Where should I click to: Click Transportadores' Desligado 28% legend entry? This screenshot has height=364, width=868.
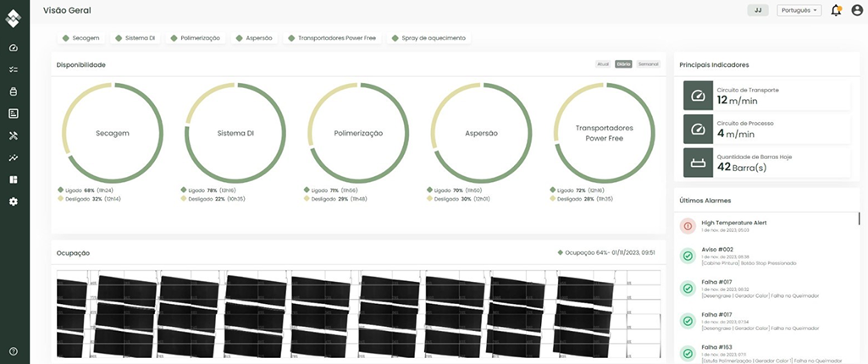tap(581, 199)
